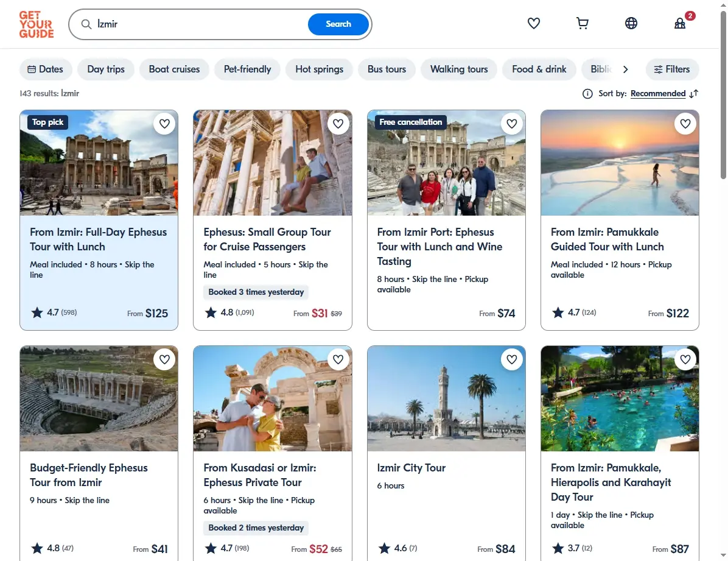Screen dimensions: 728x561
Task: Click the Booked 3 times yesterday label
Action: tap(256, 292)
